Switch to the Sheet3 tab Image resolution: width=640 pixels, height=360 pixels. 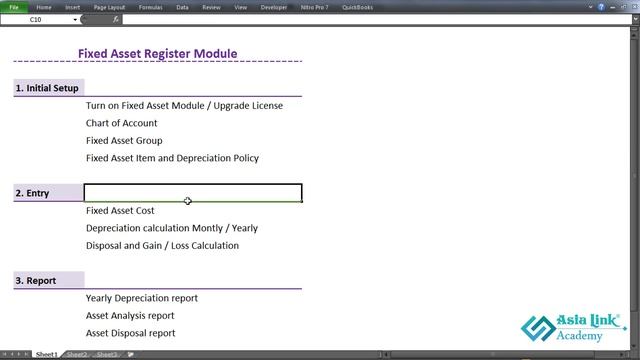[107, 354]
